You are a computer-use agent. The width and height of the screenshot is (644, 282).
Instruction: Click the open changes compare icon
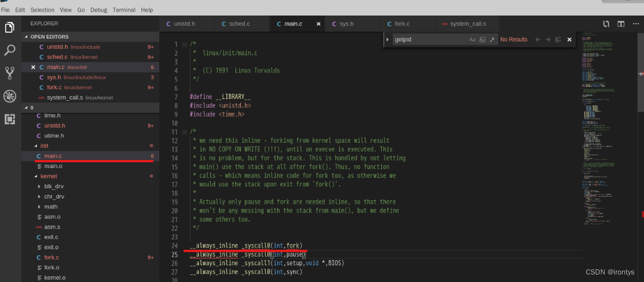[x=606, y=24]
